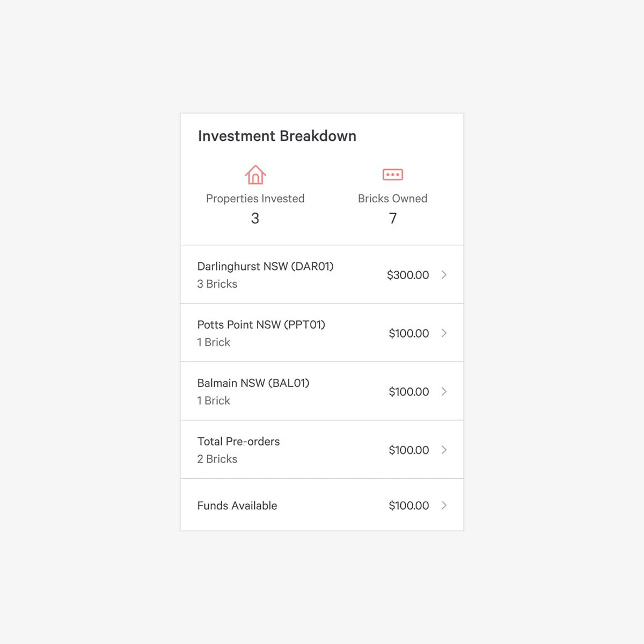The width and height of the screenshot is (644, 644).
Task: Open the Funds Available chevron arrow
Action: [444, 506]
